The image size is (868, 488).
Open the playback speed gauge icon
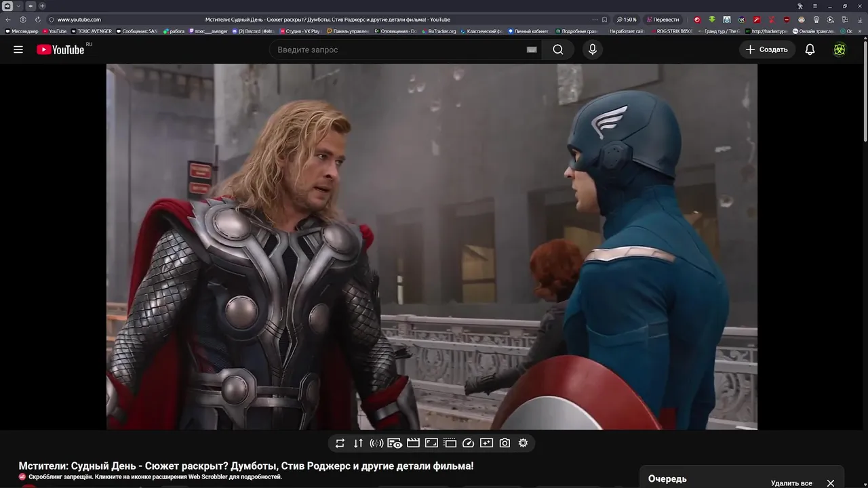coord(468,443)
